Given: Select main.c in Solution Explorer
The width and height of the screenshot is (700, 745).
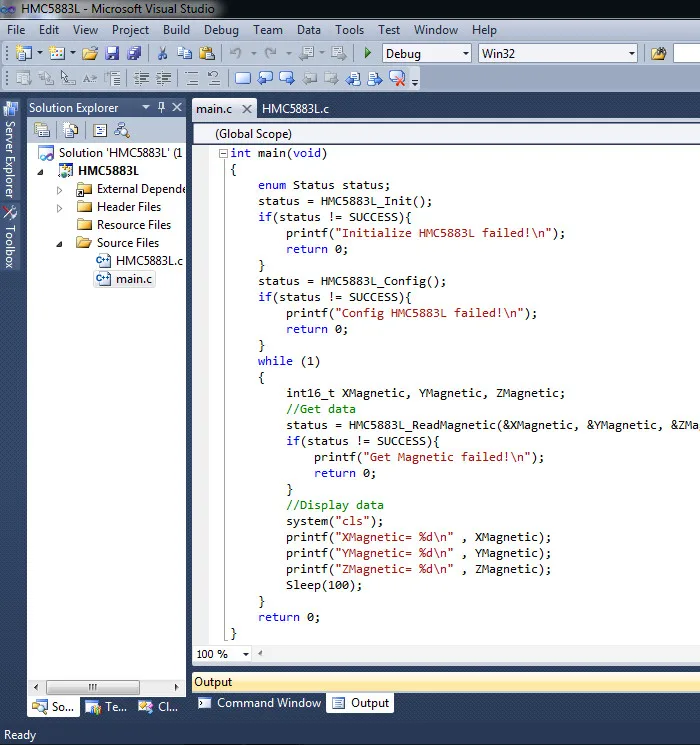Looking at the screenshot, I should pos(133,279).
